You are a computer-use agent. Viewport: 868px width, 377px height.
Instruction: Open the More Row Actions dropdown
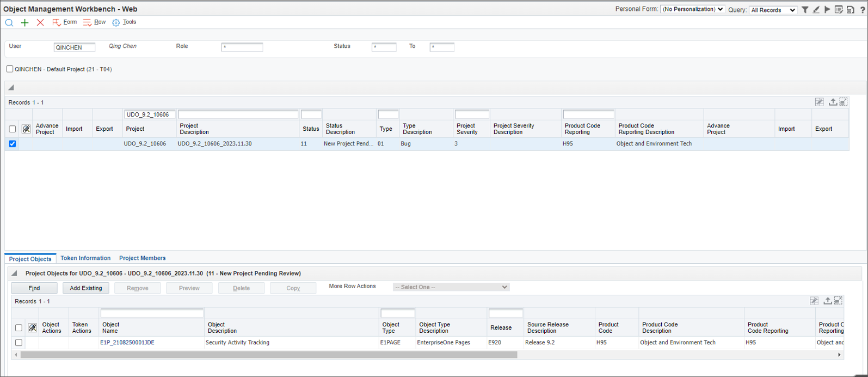(451, 287)
